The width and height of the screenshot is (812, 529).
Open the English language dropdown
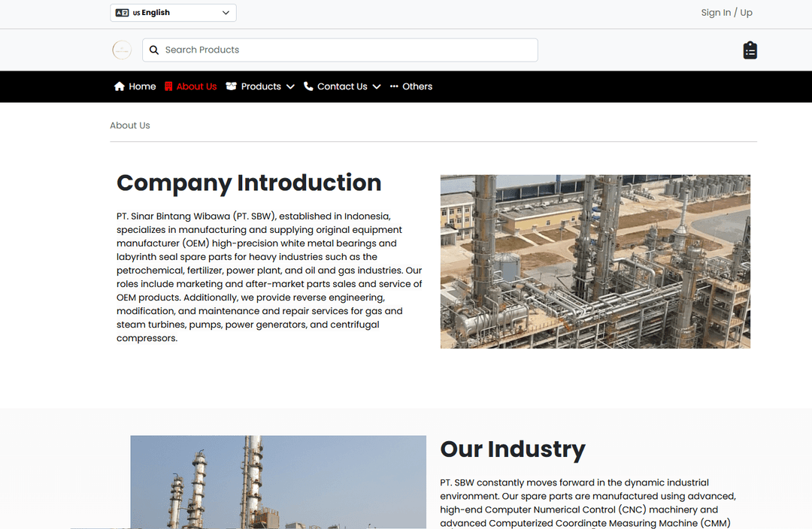pos(173,13)
